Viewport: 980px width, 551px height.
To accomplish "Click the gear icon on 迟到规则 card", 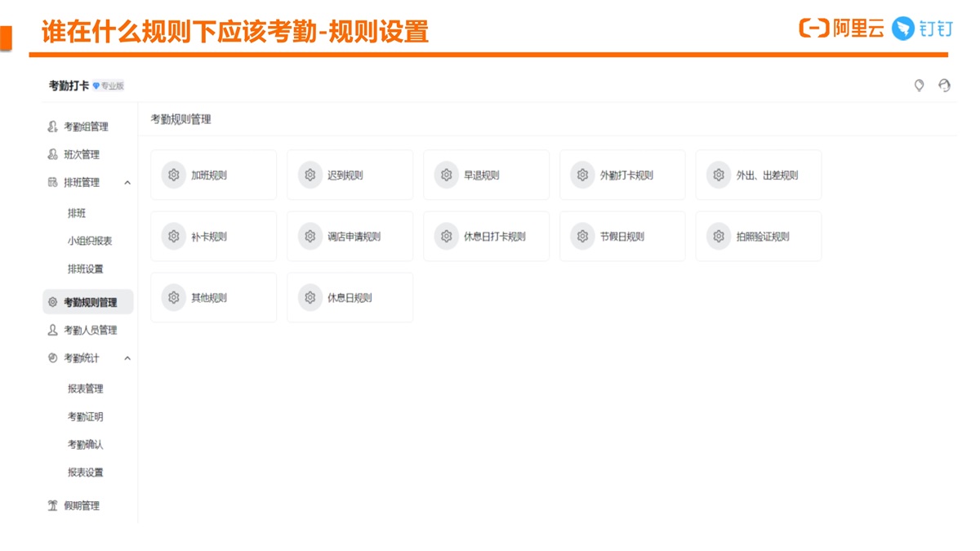I will click(310, 175).
